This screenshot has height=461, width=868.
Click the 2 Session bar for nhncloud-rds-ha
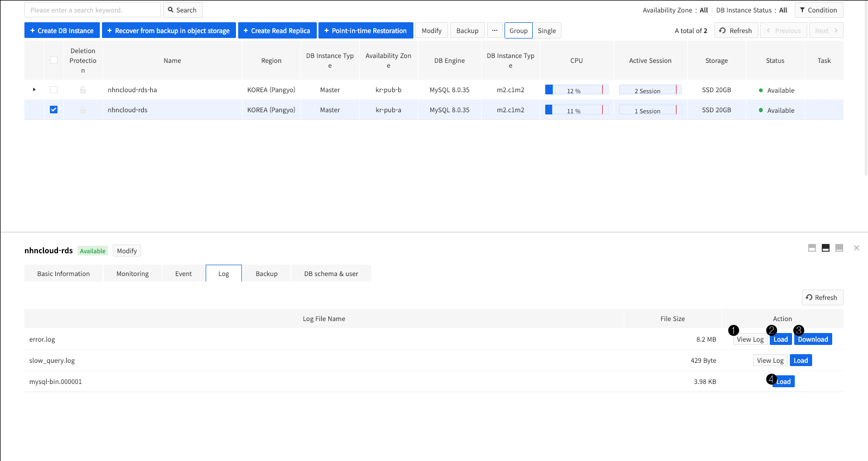[650, 89]
